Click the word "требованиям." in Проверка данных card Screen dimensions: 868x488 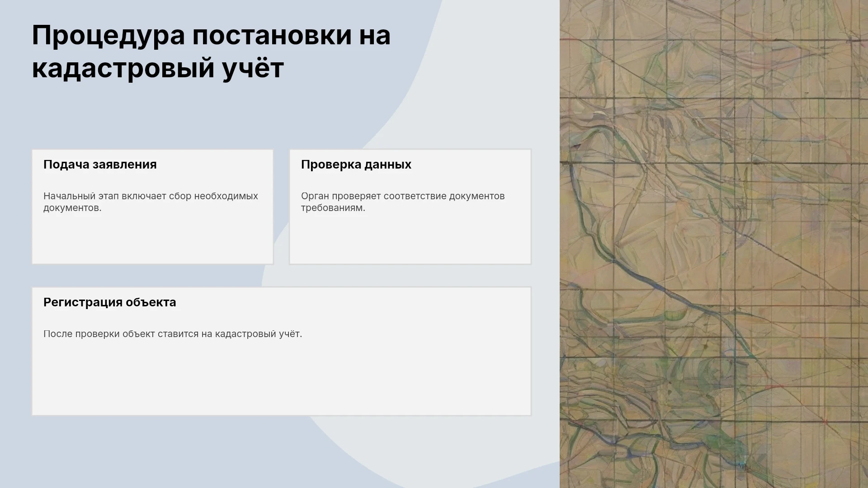(333, 208)
